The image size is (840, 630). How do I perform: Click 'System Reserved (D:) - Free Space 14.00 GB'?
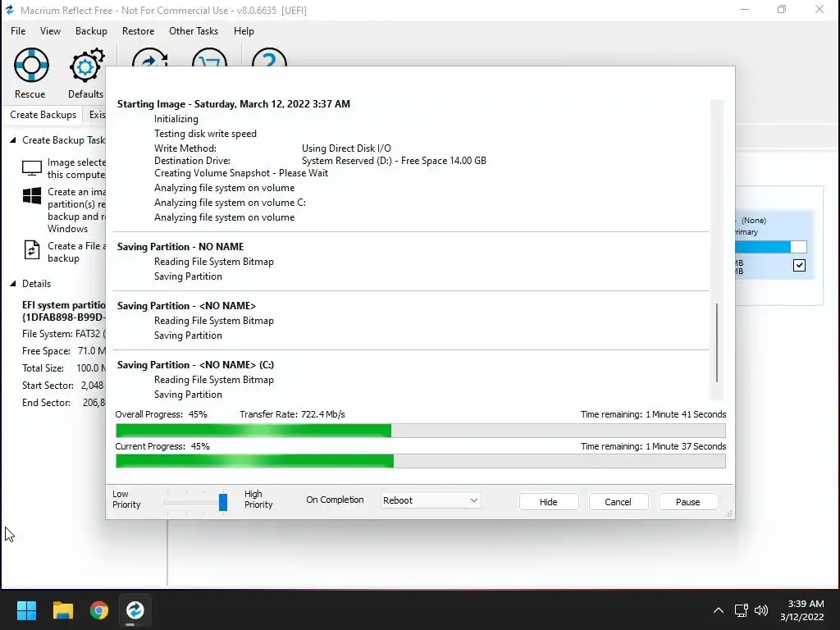pos(394,161)
